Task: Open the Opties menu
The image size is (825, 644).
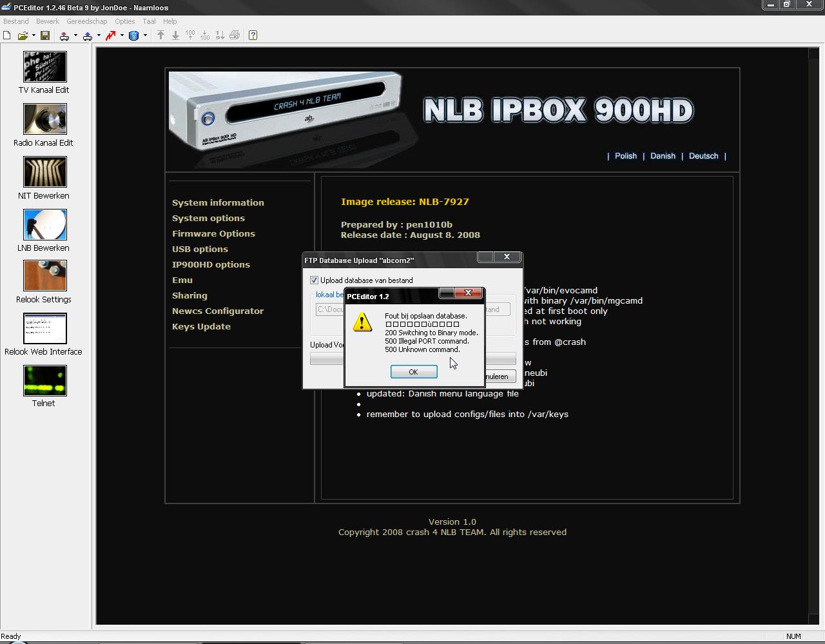Action: point(125,21)
